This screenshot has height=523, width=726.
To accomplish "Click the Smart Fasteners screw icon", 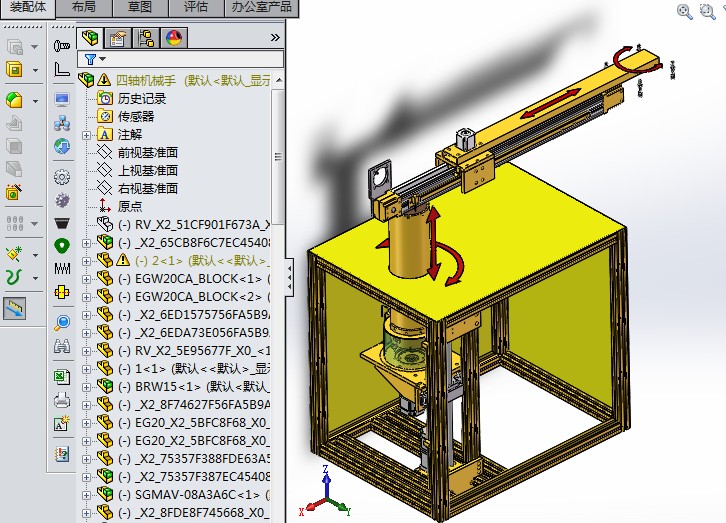I will click(x=62, y=46).
